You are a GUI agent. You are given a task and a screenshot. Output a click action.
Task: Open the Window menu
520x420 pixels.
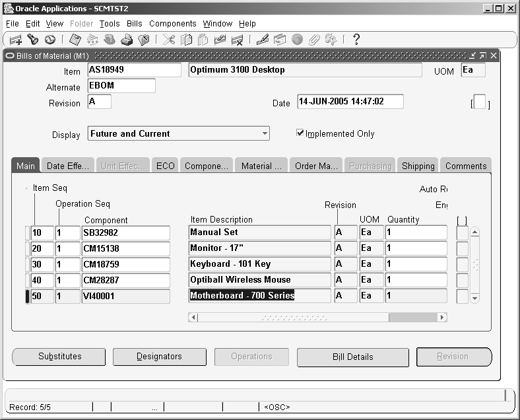218,24
